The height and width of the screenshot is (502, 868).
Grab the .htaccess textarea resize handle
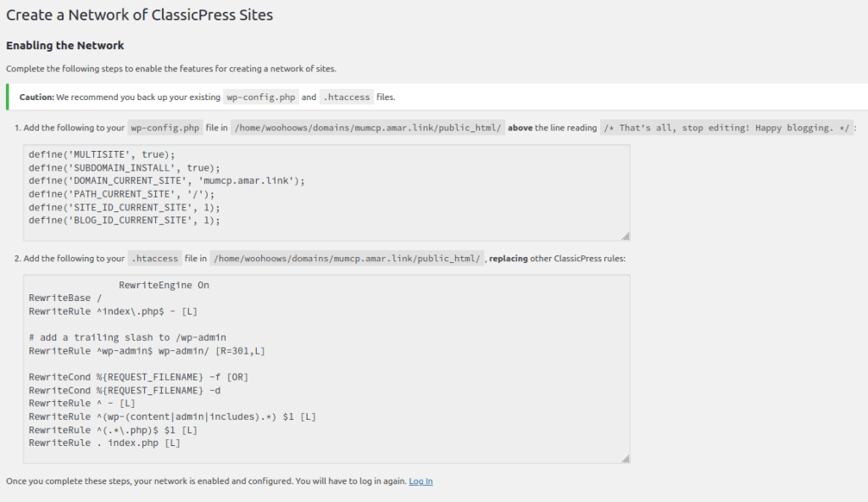(626, 459)
